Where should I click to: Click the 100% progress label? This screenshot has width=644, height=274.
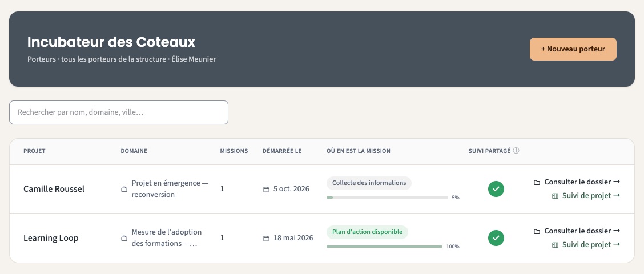(x=453, y=247)
